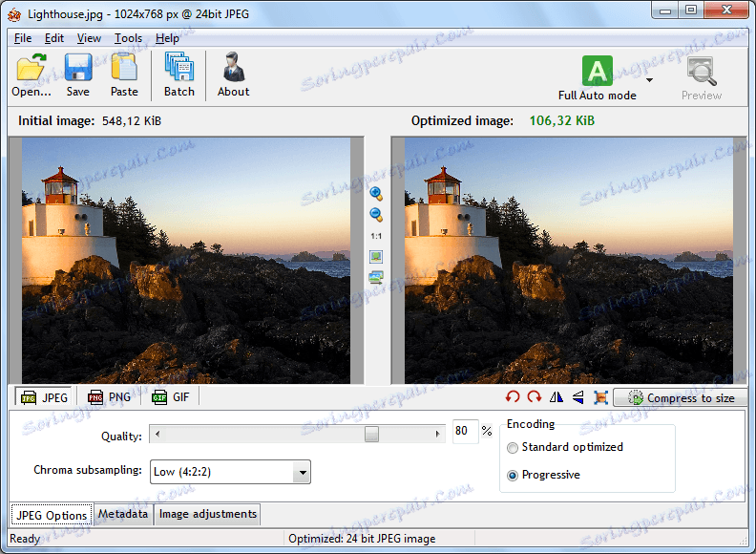Viewport: 756px width, 554px height.
Task: Increase quality with right slider arrow
Action: tap(438, 434)
